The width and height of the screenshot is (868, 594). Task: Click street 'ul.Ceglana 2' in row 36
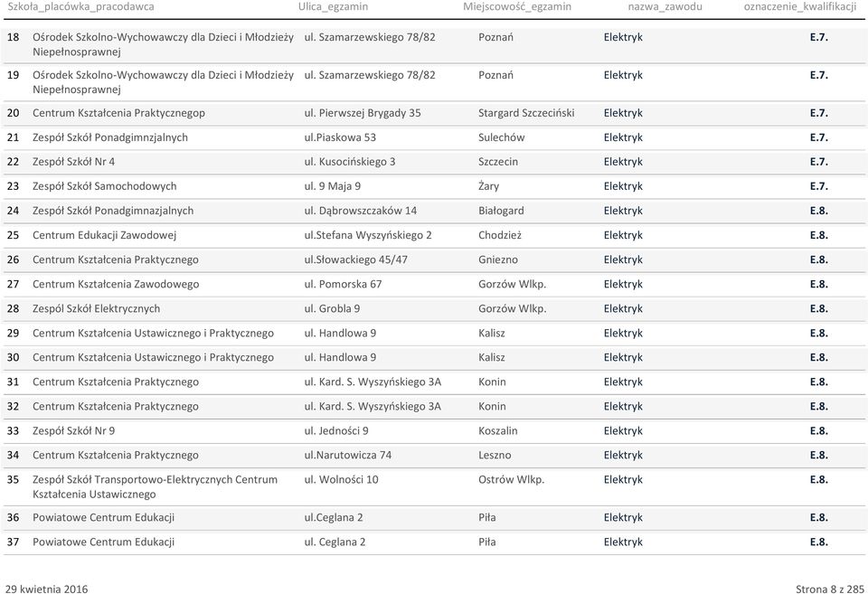click(334, 518)
